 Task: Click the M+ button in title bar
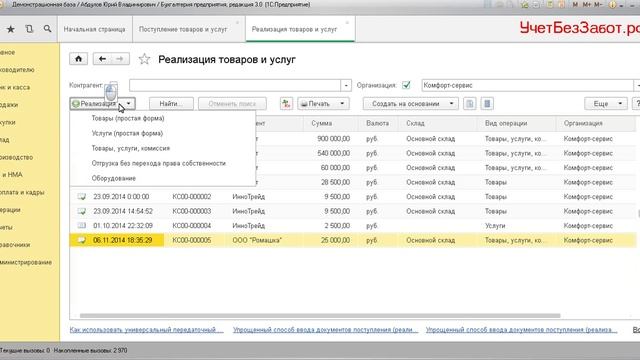(x=587, y=4)
